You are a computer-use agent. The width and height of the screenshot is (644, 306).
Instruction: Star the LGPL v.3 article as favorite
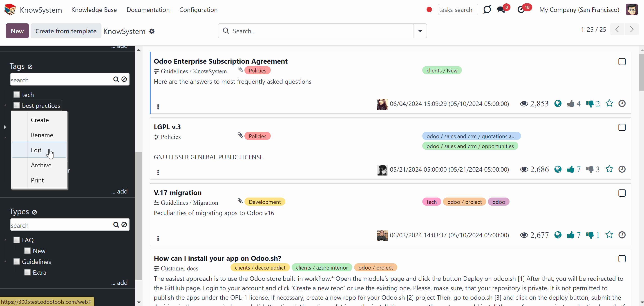(x=609, y=169)
